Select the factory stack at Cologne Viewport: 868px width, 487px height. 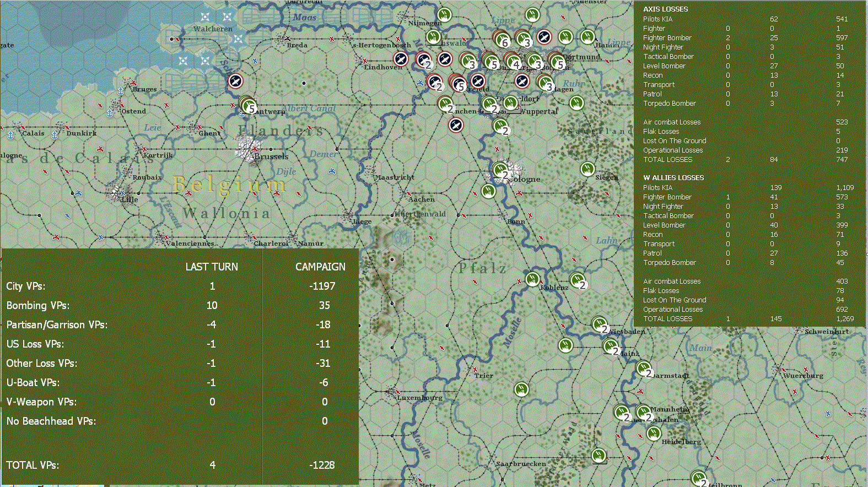click(x=501, y=170)
